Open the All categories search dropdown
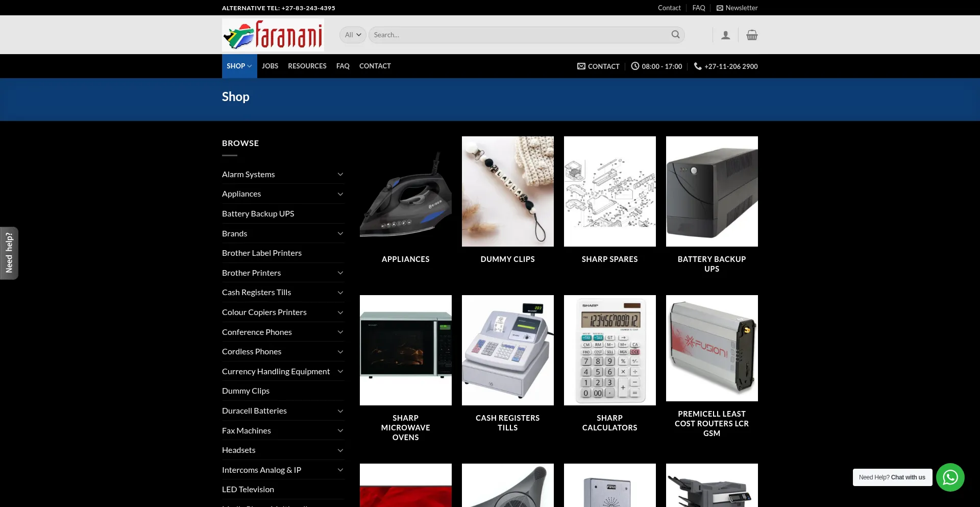The height and width of the screenshot is (507, 980). click(353, 35)
